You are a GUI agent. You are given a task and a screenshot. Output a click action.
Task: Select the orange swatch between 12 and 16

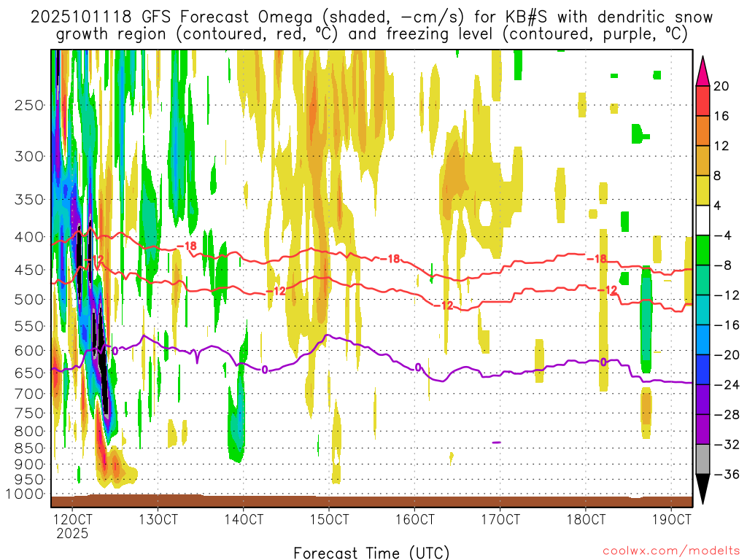(x=704, y=131)
